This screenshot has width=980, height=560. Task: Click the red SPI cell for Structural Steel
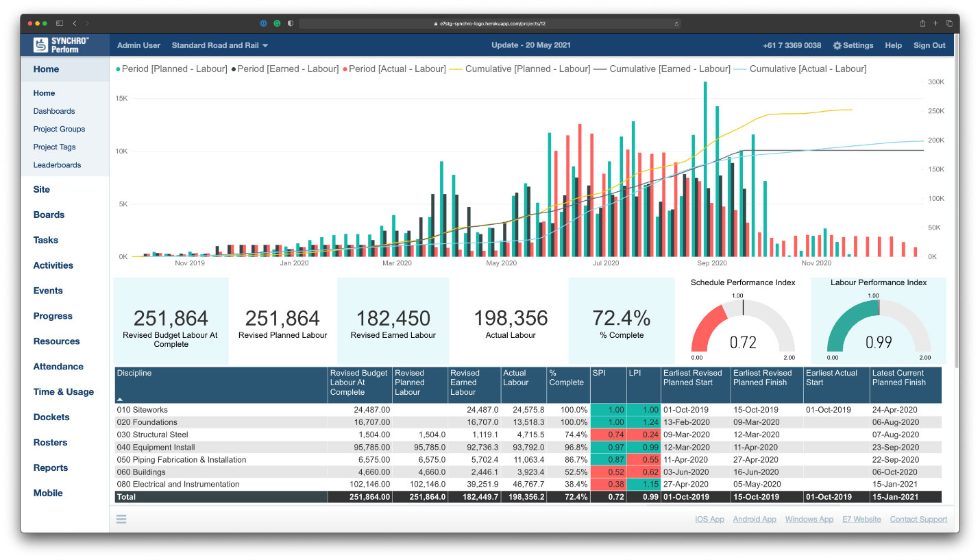coord(609,435)
